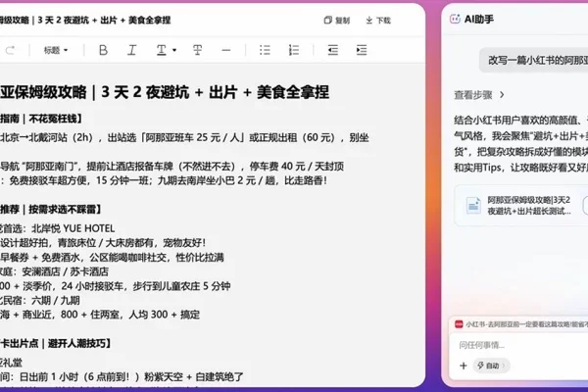Open the 阿那亚保姆级攻略 document card
Image resolution: width=588 pixels, height=392 pixels.
point(521,205)
